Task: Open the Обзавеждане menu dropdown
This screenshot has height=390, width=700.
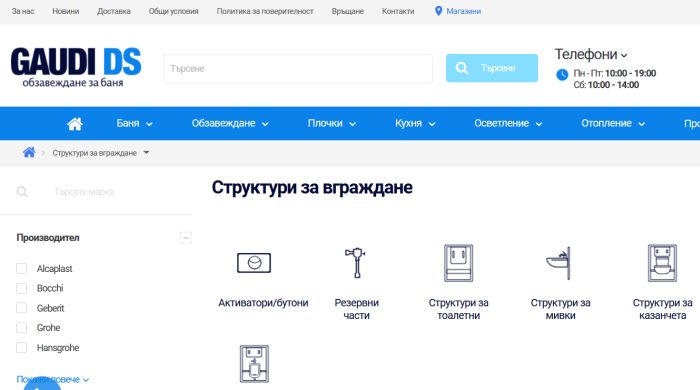Action: (x=230, y=123)
